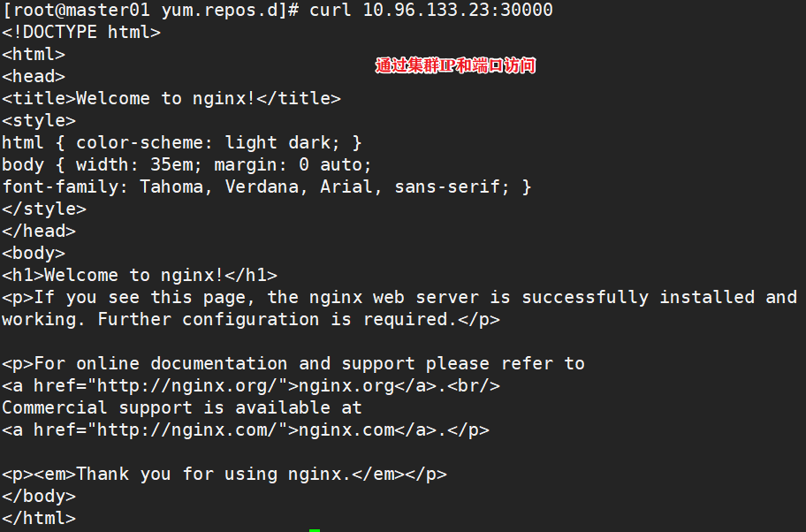
Task: Click the closing </html> tag line
Action: (x=39, y=519)
